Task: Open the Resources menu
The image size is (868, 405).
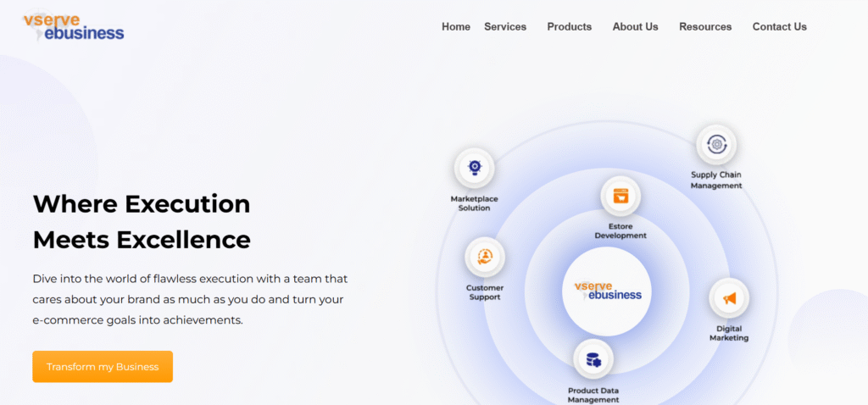Action: point(705,26)
